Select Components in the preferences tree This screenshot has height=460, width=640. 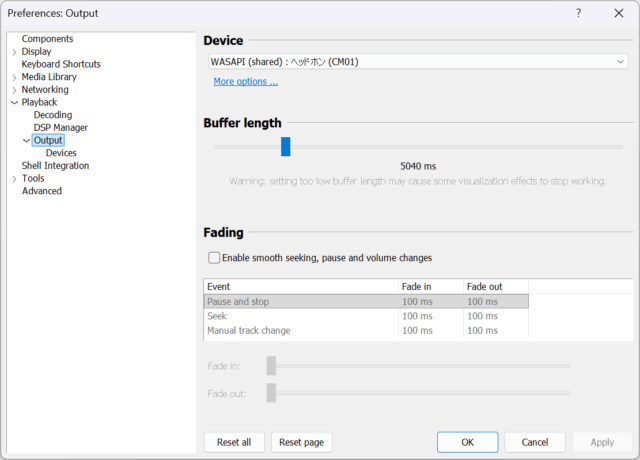pyautogui.click(x=47, y=39)
